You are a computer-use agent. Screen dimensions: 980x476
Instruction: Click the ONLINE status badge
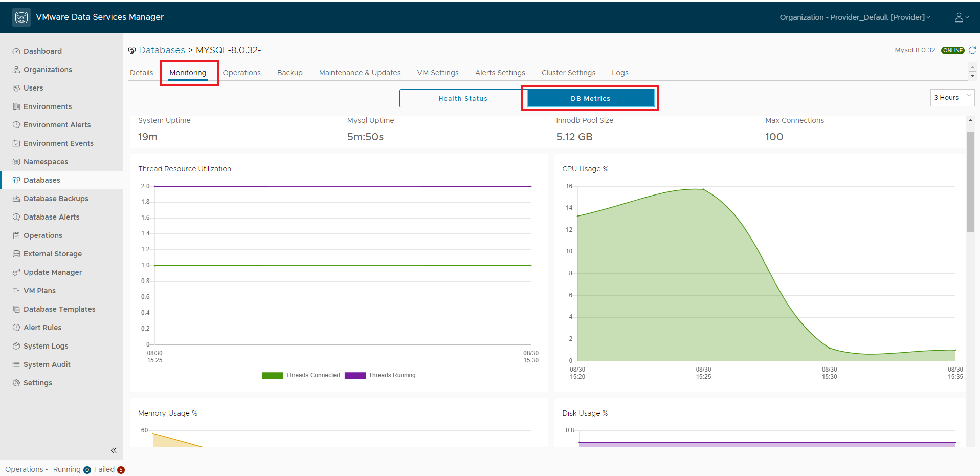point(953,50)
